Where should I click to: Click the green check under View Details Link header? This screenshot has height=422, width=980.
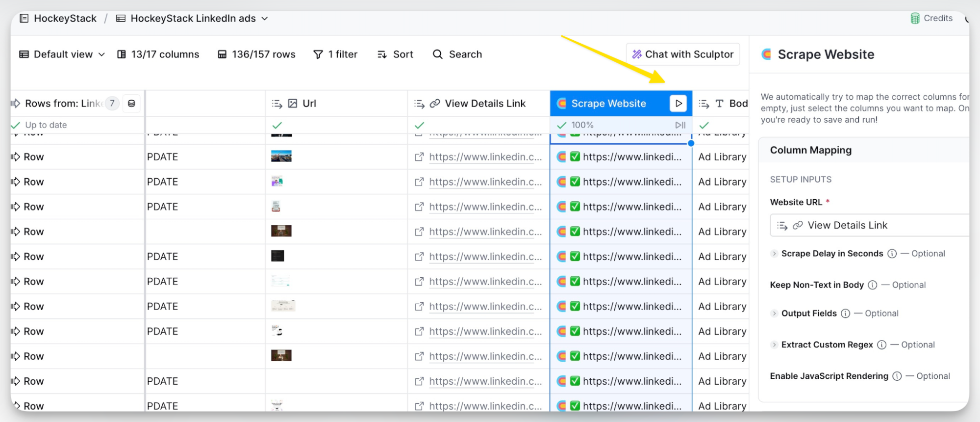419,125
